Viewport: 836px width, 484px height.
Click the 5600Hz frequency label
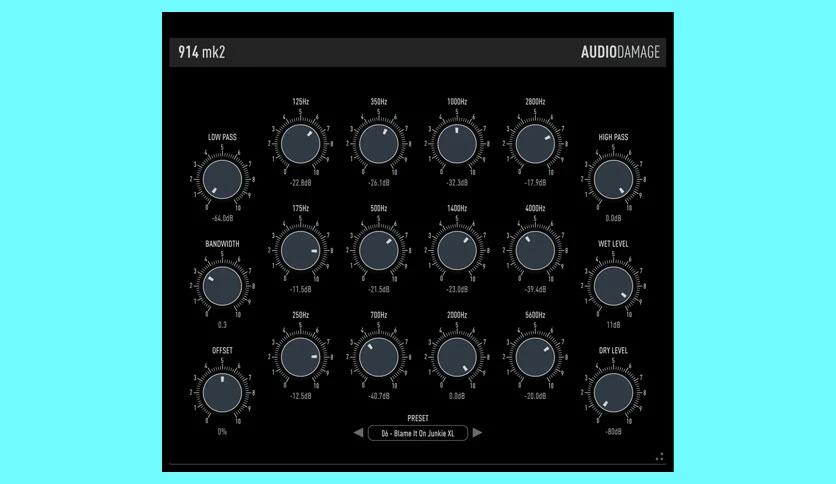click(x=535, y=314)
